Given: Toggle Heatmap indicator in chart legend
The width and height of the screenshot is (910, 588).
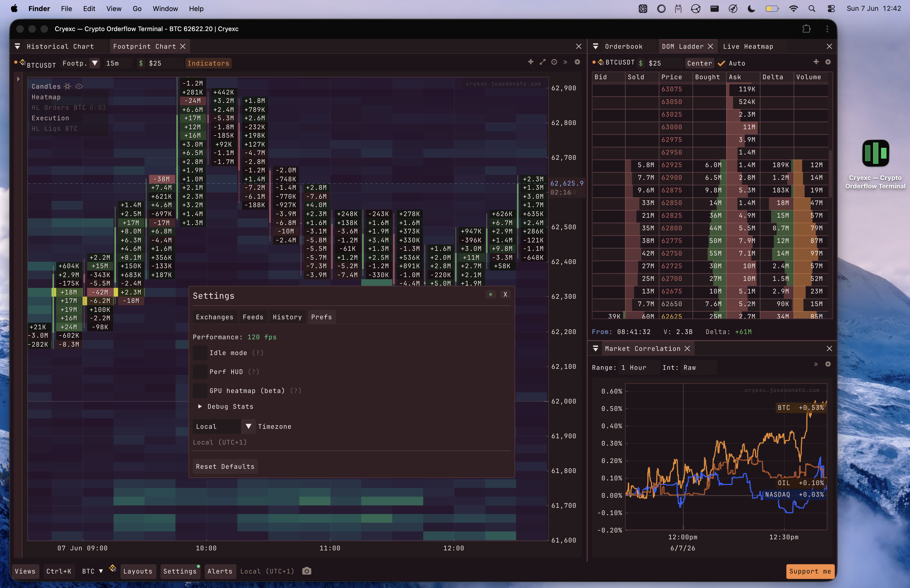Looking at the screenshot, I should tap(46, 97).
